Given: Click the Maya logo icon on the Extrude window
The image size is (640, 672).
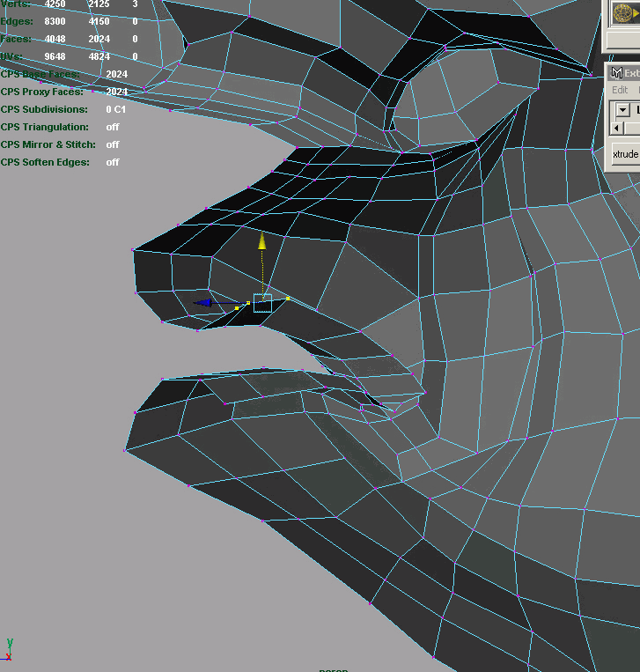Looking at the screenshot, I should tap(616, 73).
